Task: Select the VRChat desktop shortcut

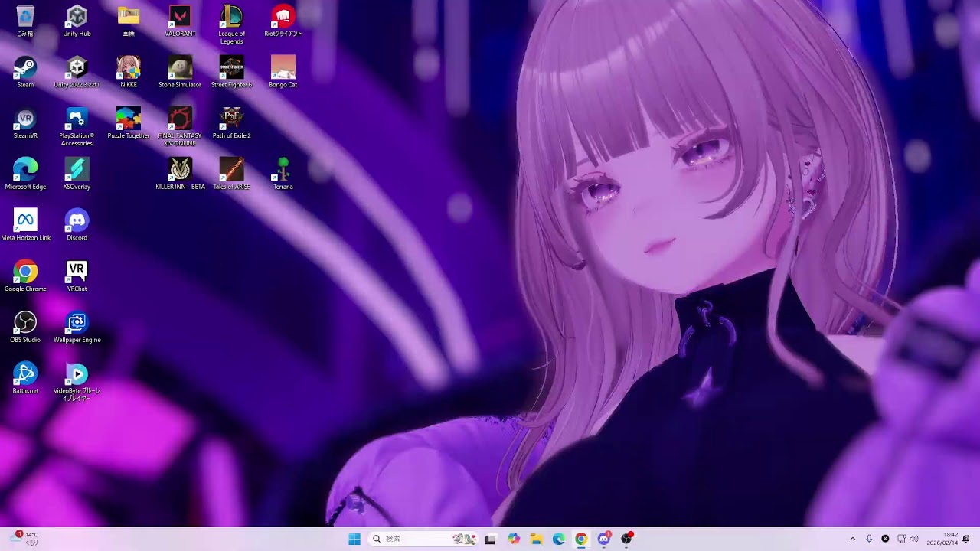Action: coord(77,276)
